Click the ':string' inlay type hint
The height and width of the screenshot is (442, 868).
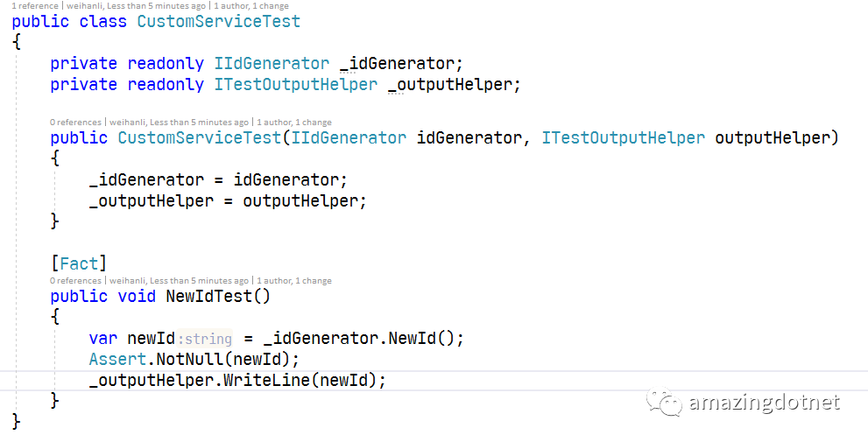tap(205, 339)
